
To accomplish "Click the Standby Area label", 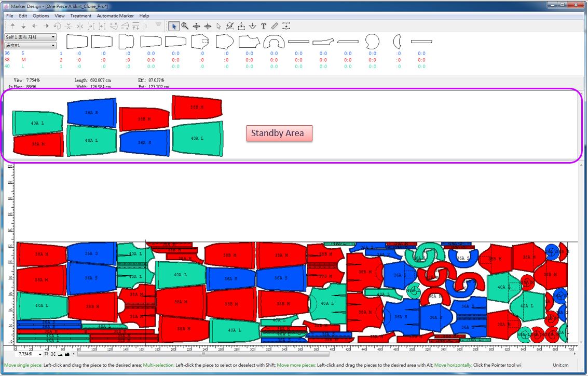I will coord(279,133).
